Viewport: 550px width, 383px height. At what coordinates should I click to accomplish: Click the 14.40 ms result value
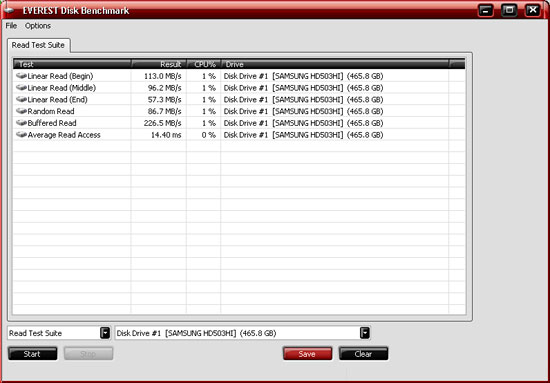pyautogui.click(x=166, y=135)
